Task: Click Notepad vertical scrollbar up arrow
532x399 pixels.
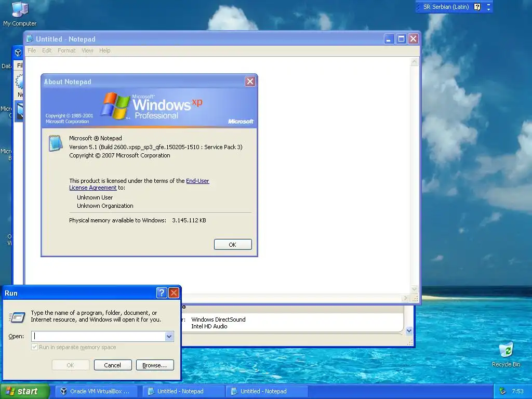Action: (x=414, y=62)
